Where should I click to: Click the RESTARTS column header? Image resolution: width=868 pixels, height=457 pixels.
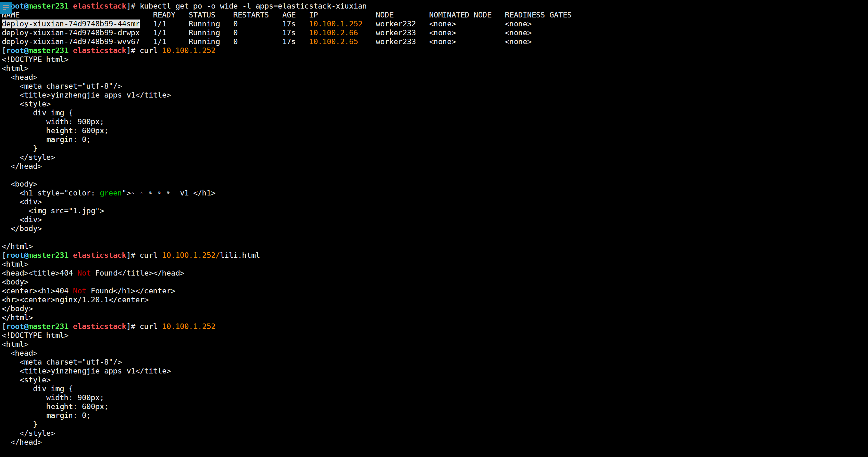pyautogui.click(x=251, y=15)
